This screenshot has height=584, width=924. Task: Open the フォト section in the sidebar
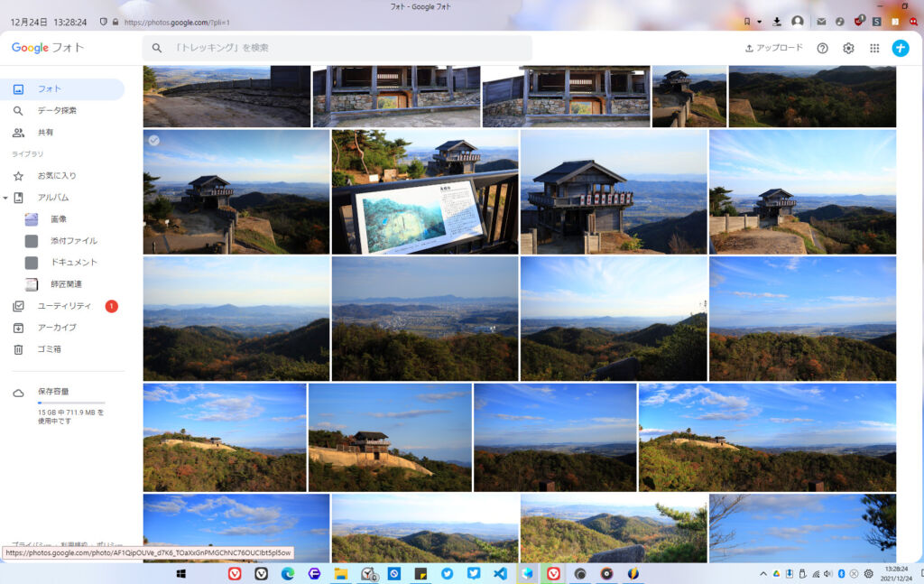pyautogui.click(x=62, y=89)
